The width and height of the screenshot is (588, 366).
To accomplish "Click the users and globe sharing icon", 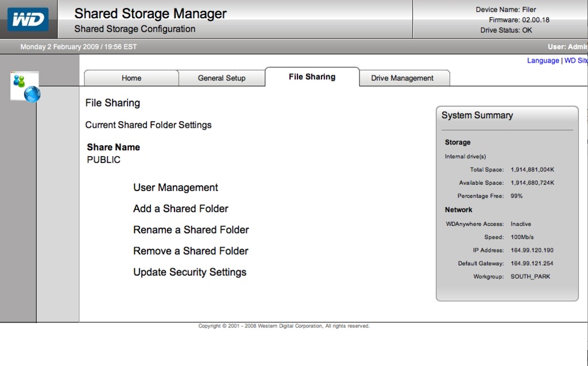I will pos(25,87).
